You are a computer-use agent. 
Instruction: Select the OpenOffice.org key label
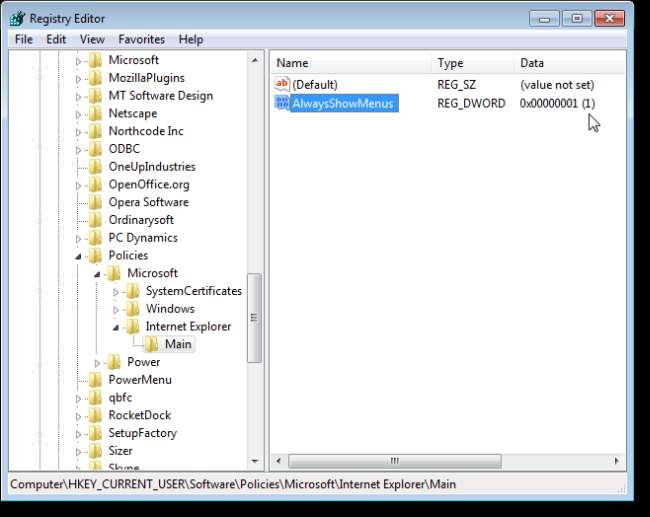pyautogui.click(x=149, y=184)
